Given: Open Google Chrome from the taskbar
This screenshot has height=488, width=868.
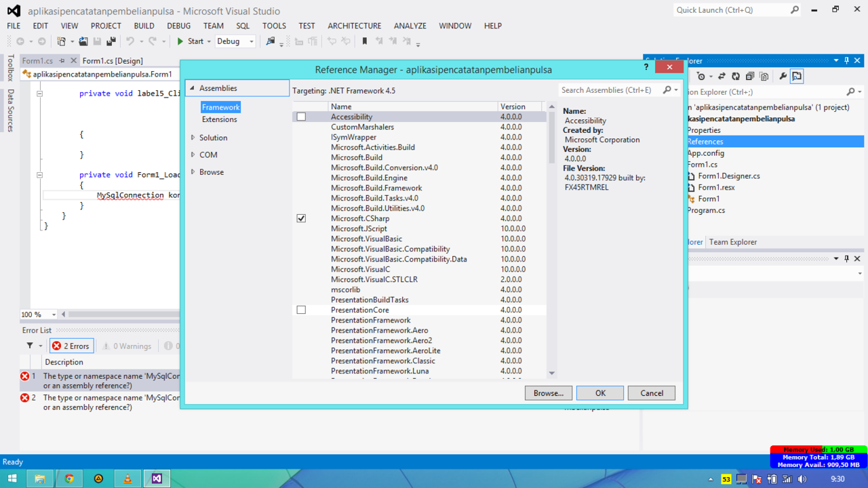Looking at the screenshot, I should pos(69,479).
